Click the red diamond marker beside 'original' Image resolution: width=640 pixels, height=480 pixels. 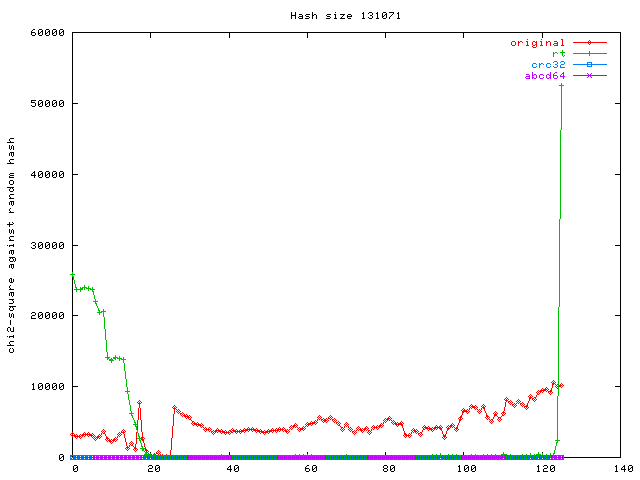[x=589, y=42]
